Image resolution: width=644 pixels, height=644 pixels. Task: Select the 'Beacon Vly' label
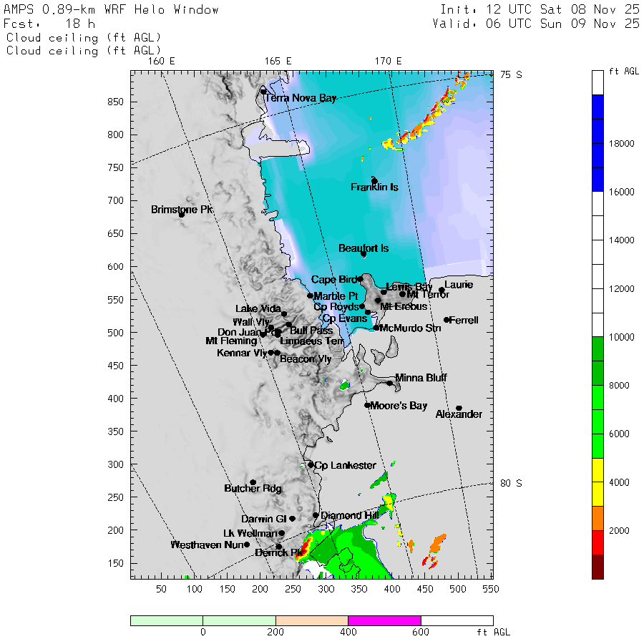(306, 359)
